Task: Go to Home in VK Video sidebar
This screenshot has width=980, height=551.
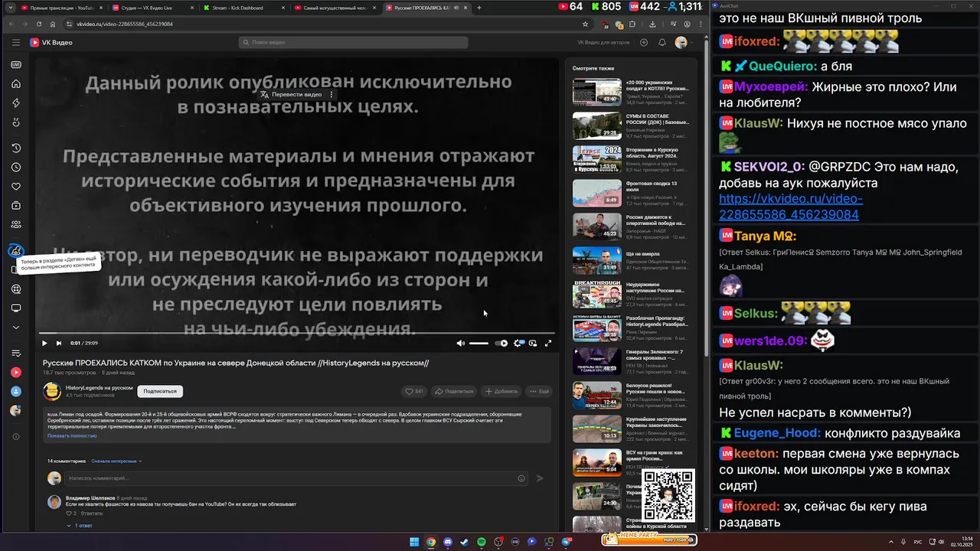Action: (16, 84)
